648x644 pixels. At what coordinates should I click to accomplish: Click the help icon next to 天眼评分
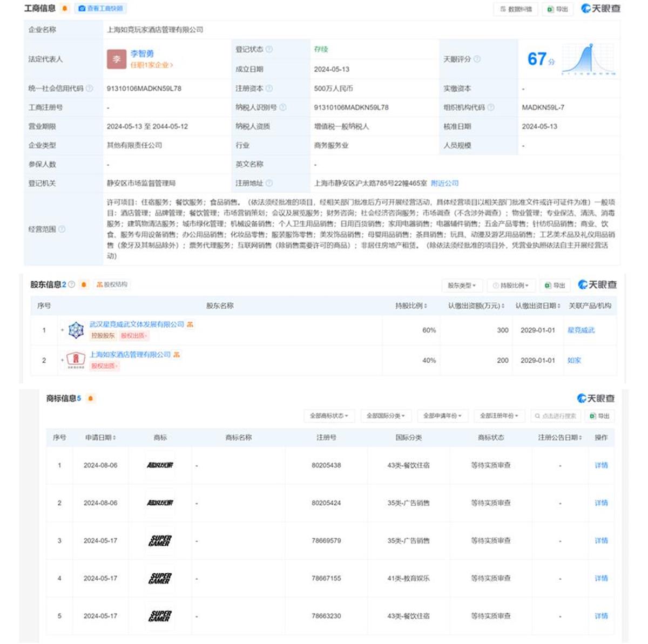click(x=477, y=59)
